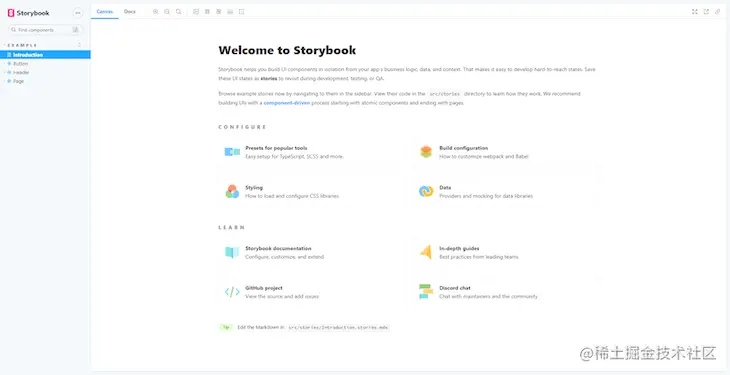Screen dimensions: 730x375
Task: Click the zoom in magnifier icon
Action: pyautogui.click(x=155, y=12)
